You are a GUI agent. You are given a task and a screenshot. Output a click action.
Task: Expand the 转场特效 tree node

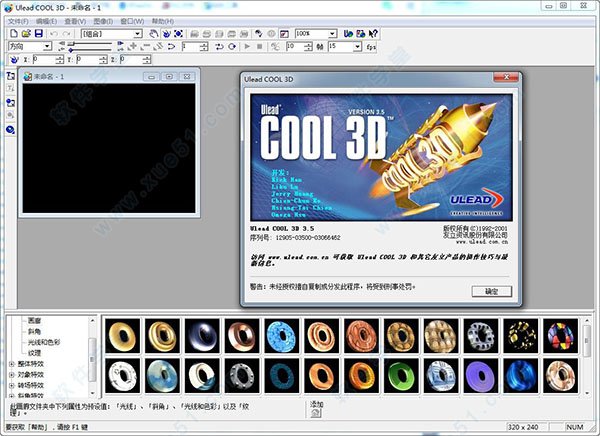[11, 385]
